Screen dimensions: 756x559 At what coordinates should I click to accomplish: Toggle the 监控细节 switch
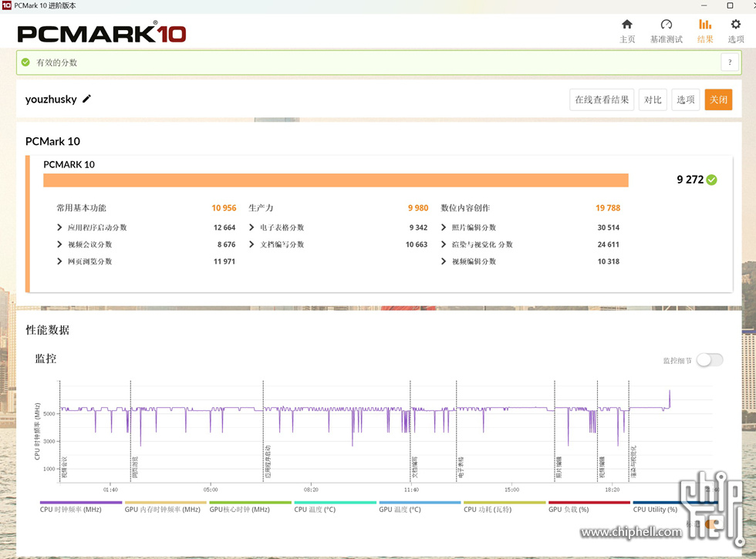tap(710, 360)
